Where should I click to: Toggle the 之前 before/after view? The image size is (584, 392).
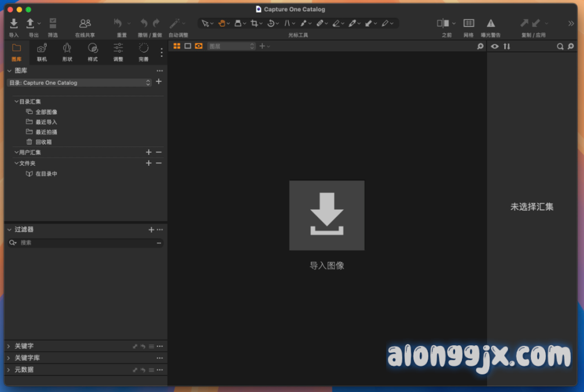(443, 23)
